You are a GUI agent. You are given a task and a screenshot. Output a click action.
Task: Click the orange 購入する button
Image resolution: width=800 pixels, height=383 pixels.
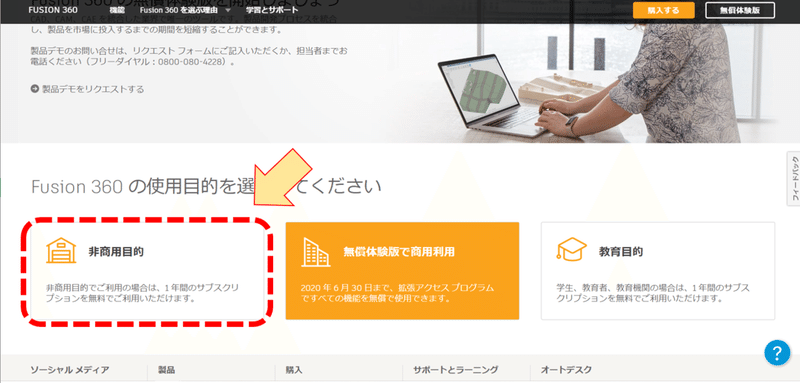(664, 10)
